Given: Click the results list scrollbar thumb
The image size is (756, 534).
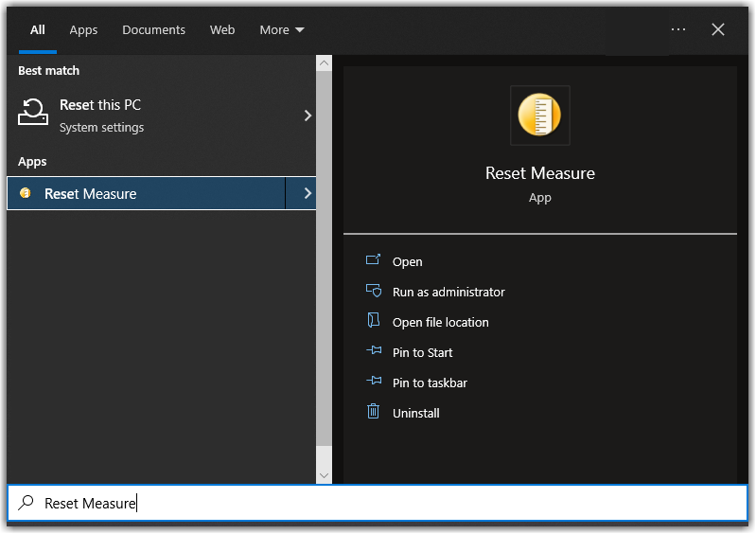Looking at the screenshot, I should pyautogui.click(x=324, y=258).
